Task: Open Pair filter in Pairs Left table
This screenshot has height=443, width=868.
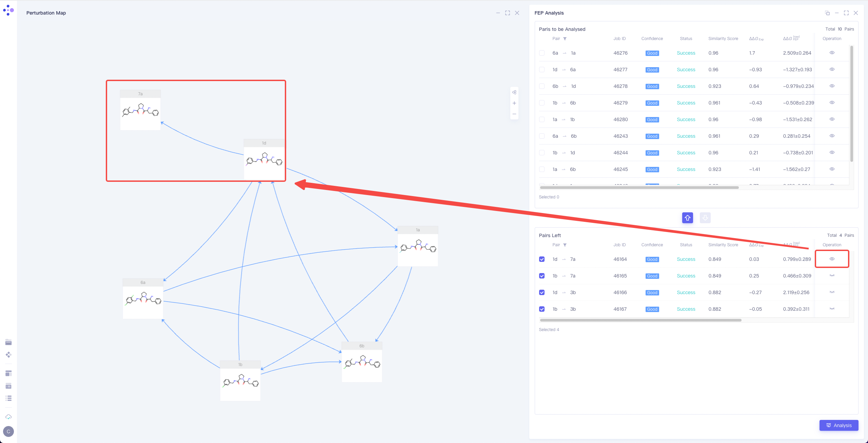Action: (x=565, y=245)
